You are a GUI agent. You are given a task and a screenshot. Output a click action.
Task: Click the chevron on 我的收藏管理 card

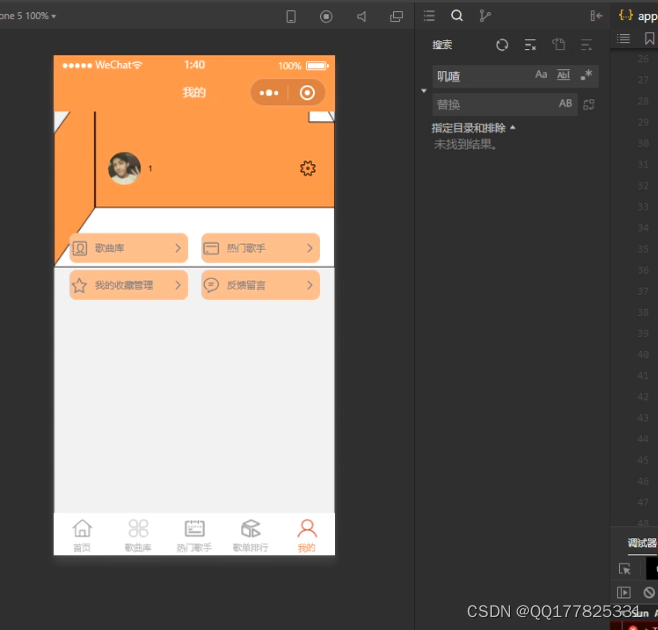click(178, 285)
